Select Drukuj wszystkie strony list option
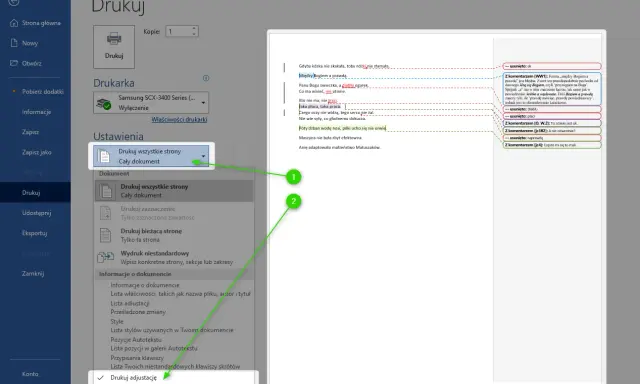 174,191
